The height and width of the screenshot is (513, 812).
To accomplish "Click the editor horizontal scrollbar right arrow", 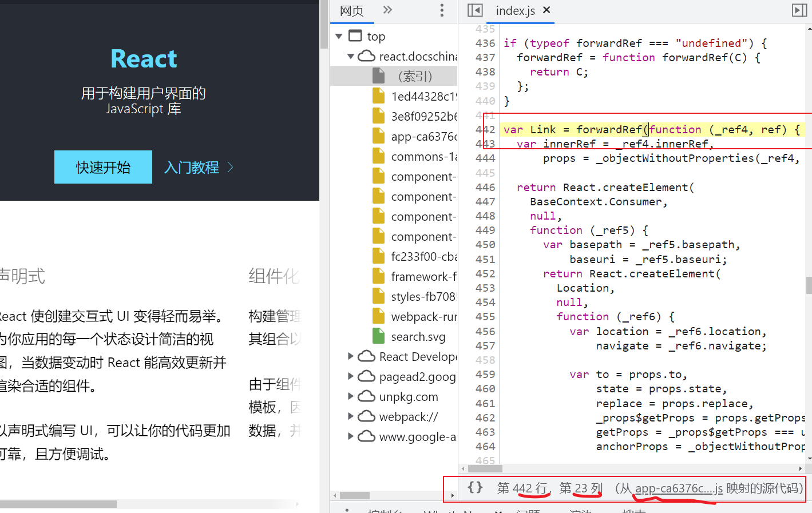I will pyautogui.click(x=801, y=468).
